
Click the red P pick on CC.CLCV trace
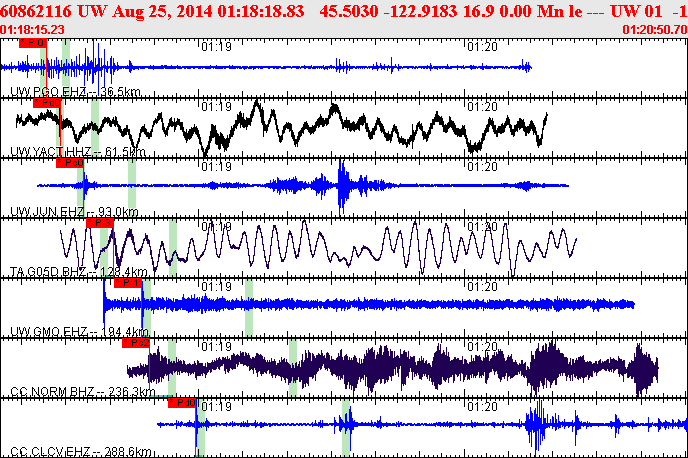181,403
